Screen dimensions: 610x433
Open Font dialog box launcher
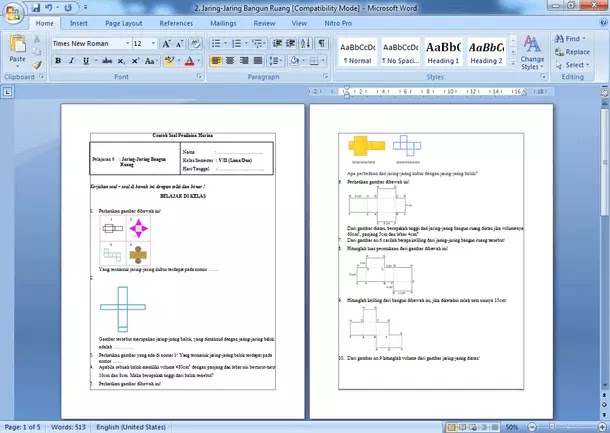tap(200, 77)
